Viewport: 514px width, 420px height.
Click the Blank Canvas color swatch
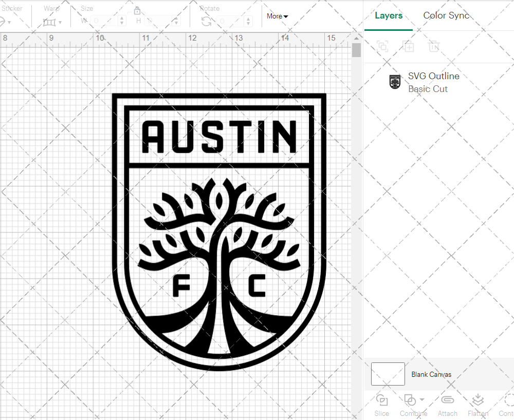(x=387, y=374)
